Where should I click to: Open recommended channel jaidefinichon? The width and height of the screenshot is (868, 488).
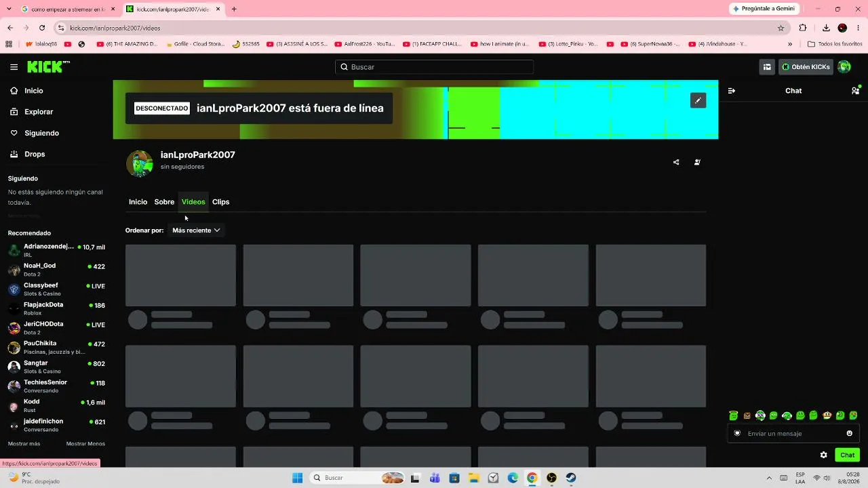(56, 425)
